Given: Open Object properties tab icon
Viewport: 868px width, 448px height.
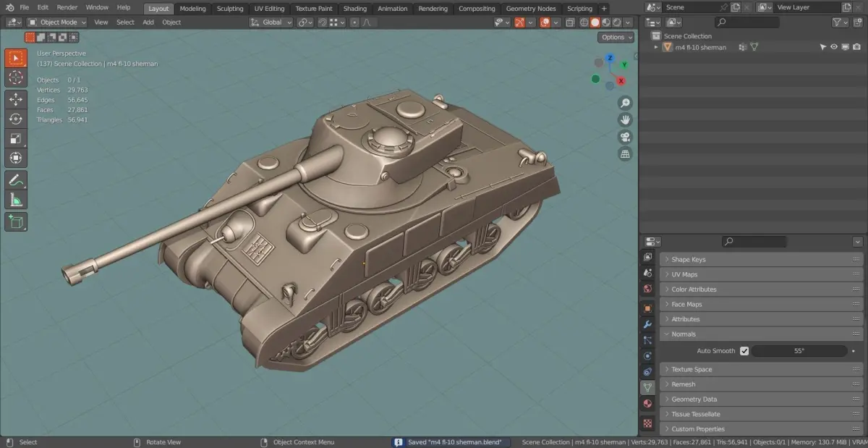Looking at the screenshot, I should pyautogui.click(x=647, y=308).
